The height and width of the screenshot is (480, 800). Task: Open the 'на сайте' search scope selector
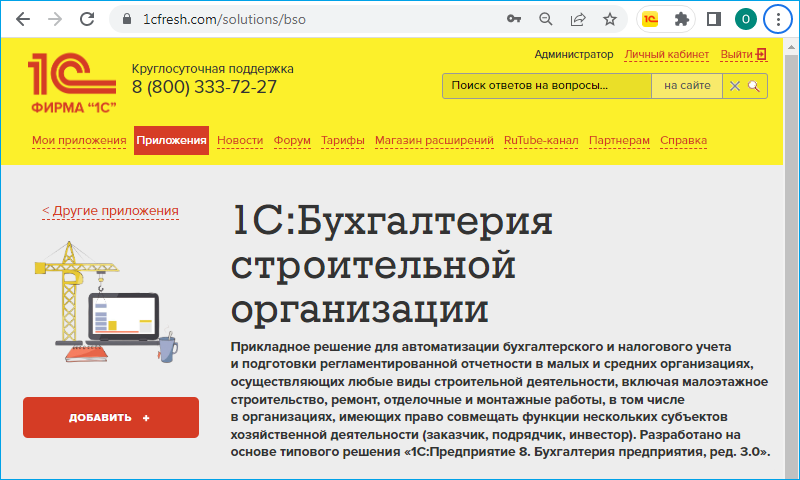coord(687,86)
